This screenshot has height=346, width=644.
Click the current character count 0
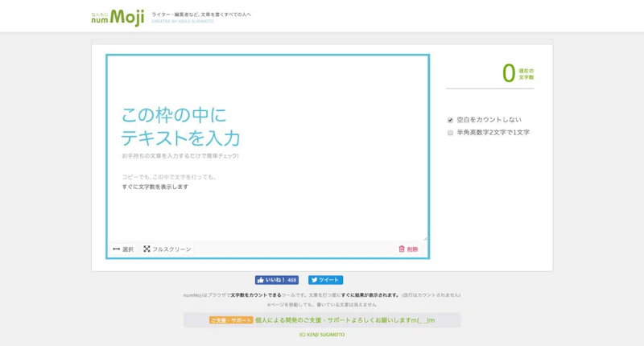pos(509,73)
